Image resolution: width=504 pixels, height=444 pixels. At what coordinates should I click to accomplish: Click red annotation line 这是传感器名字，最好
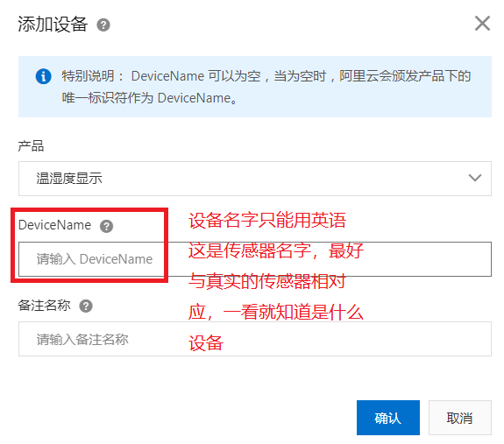coord(276,250)
